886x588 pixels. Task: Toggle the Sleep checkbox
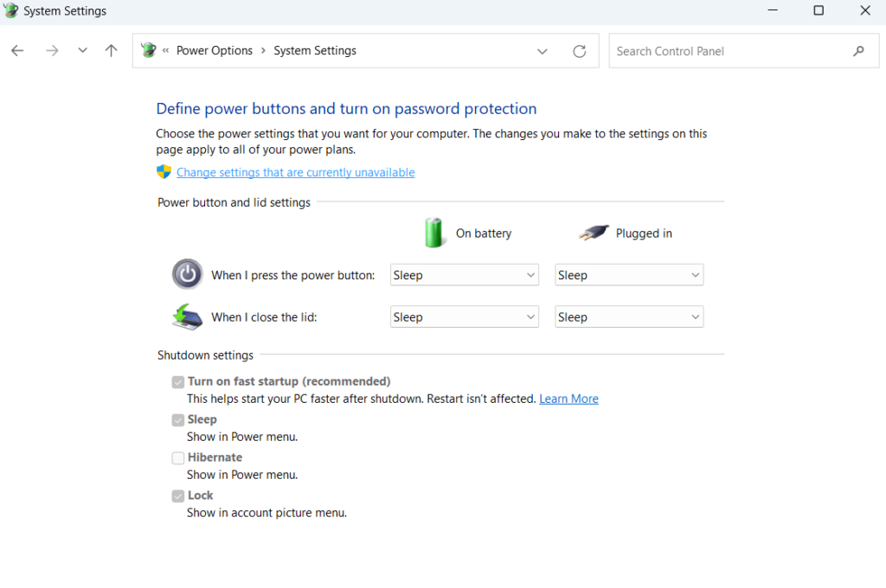point(178,420)
